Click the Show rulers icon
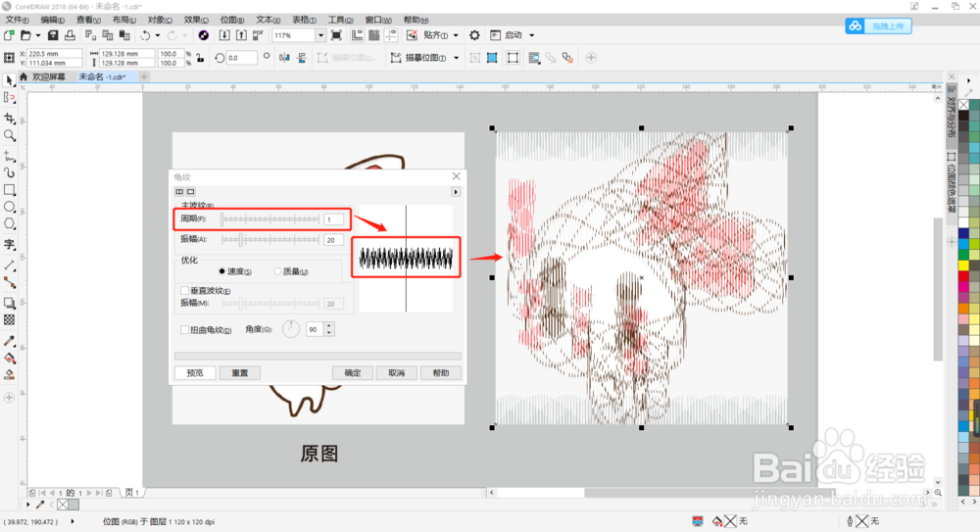 click(x=357, y=35)
